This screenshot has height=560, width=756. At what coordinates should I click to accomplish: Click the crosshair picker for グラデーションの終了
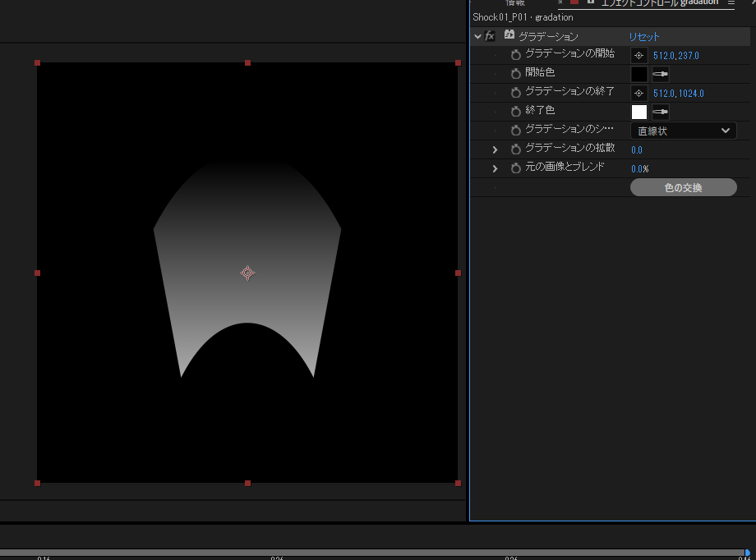638,93
